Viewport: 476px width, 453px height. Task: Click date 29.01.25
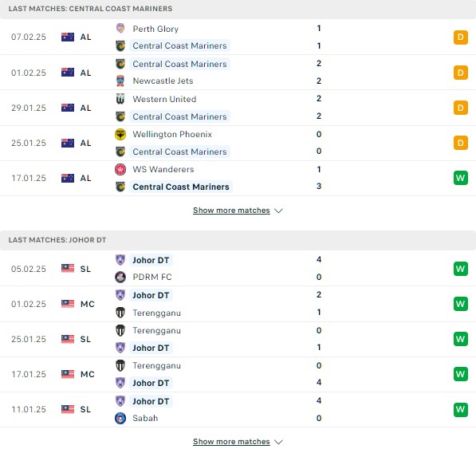[29, 108]
